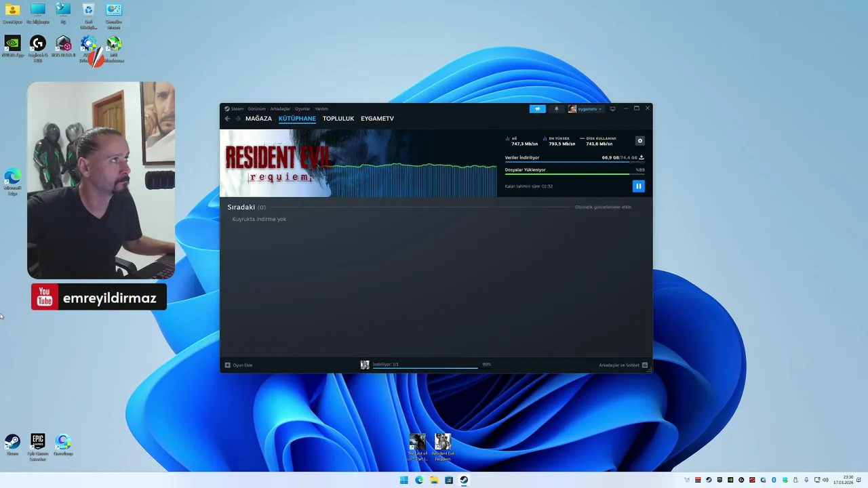Open the Steam menu
The width and height of the screenshot is (868, 488).
234,108
